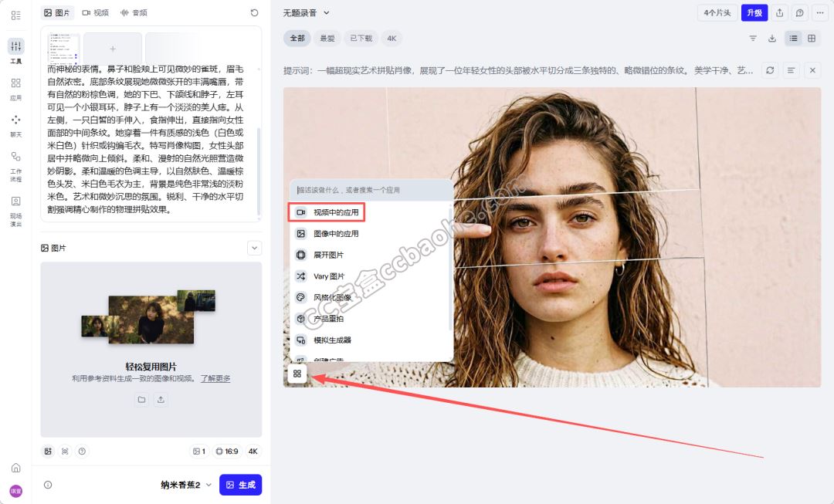Click the share export icon in header

point(780,13)
